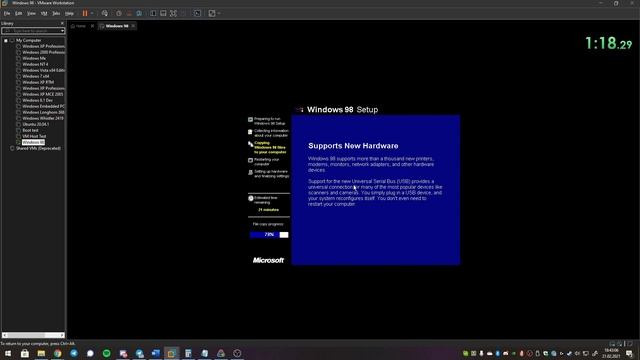640x360 pixels.
Task: Toggle the thumbnail bar view icon
Action: pyautogui.click(x=163, y=13)
